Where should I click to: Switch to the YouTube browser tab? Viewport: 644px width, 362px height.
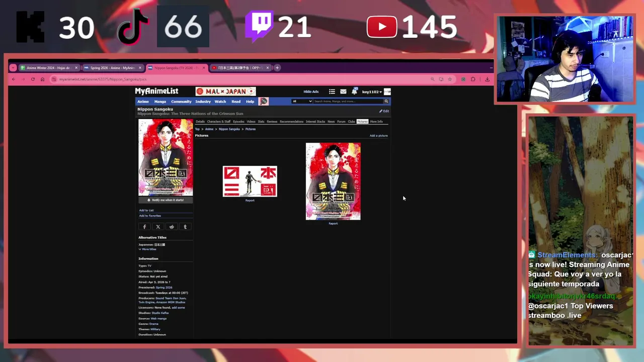[x=240, y=68]
